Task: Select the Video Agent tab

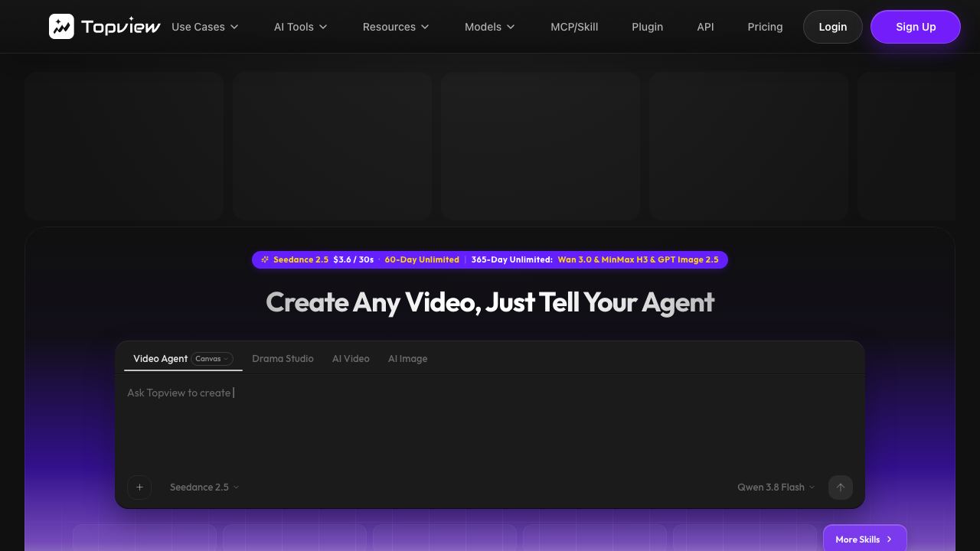Action: (x=160, y=358)
